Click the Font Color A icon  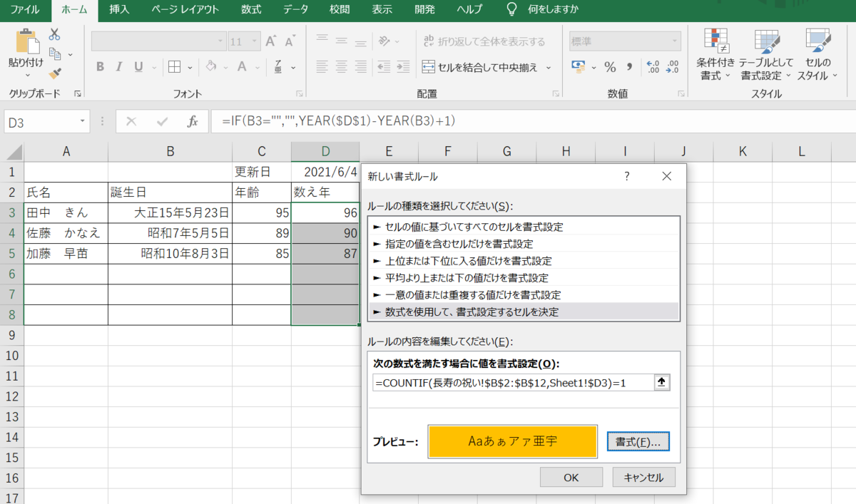point(242,67)
